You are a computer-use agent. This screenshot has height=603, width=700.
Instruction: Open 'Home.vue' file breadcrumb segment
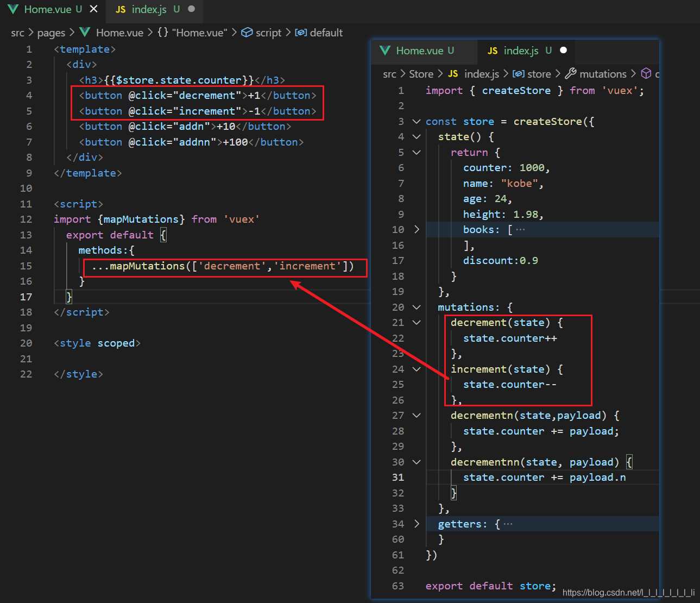tap(119, 33)
